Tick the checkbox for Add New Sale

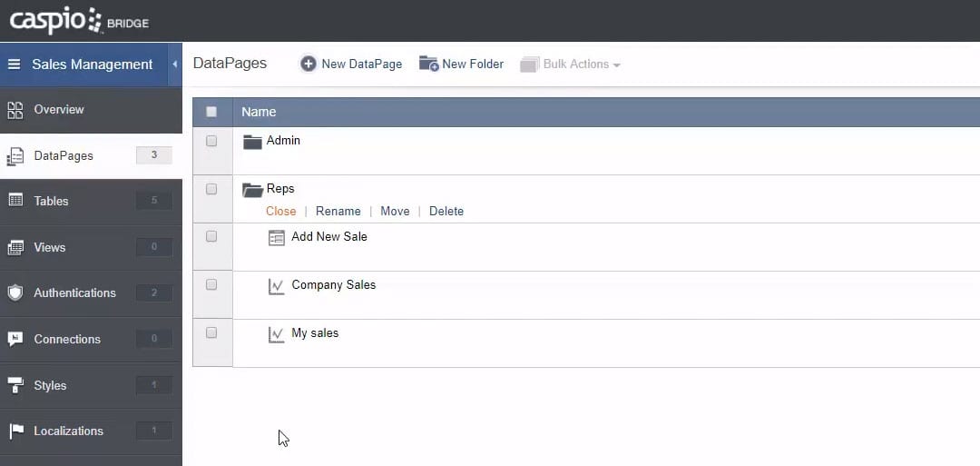tap(211, 236)
